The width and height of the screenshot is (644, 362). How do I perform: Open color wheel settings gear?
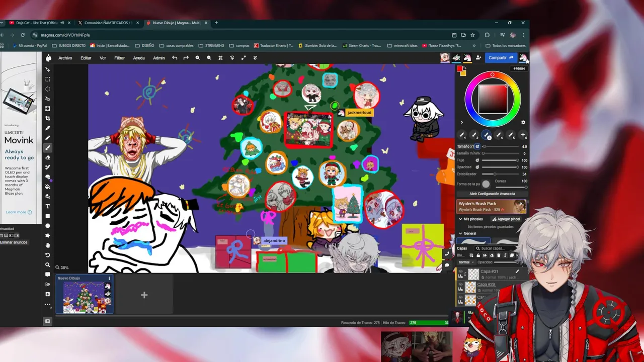point(523,122)
